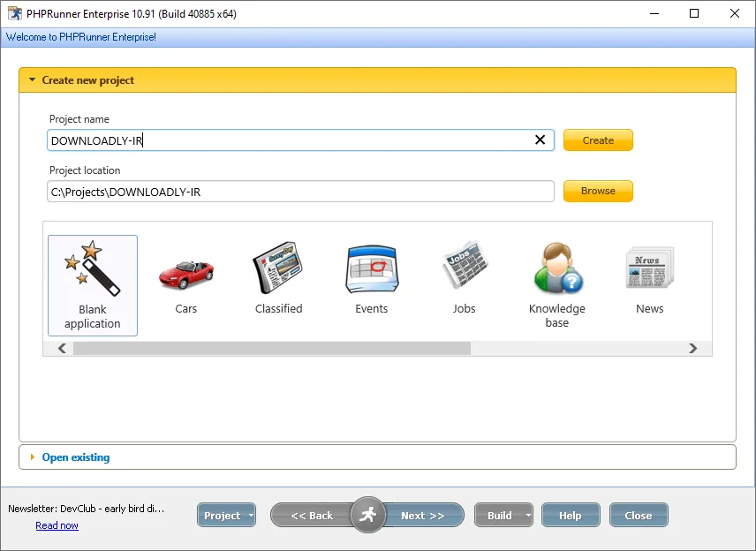756x551 pixels.
Task: Click the Build button
Action: [x=500, y=516]
